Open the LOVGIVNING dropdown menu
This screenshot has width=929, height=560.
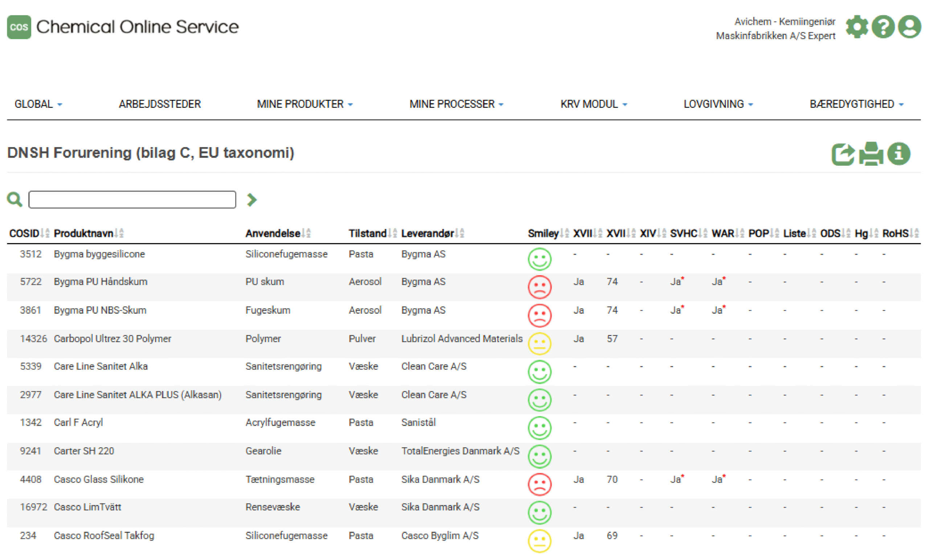[x=718, y=104]
